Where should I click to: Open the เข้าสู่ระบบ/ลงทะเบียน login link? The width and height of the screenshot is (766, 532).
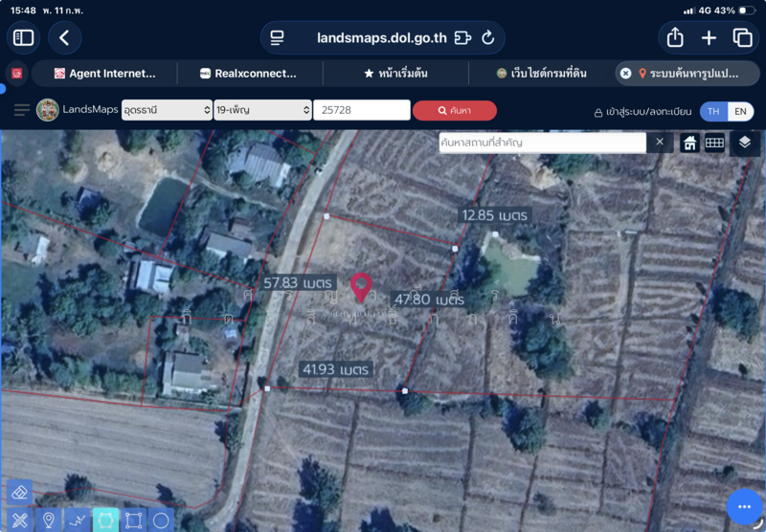(x=642, y=112)
